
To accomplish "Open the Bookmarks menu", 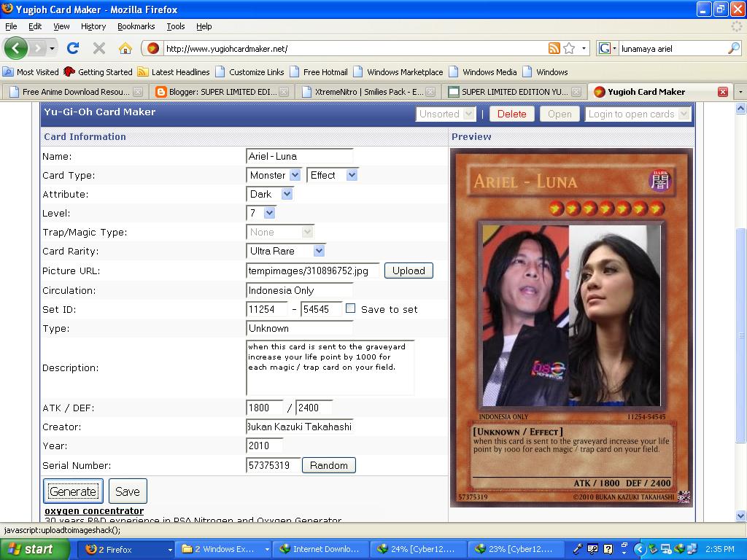I will [136, 26].
